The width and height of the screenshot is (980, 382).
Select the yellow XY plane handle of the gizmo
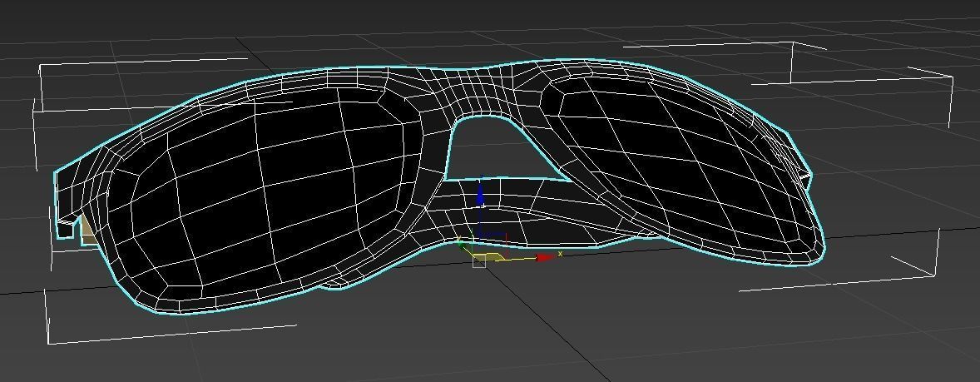pos(488,257)
